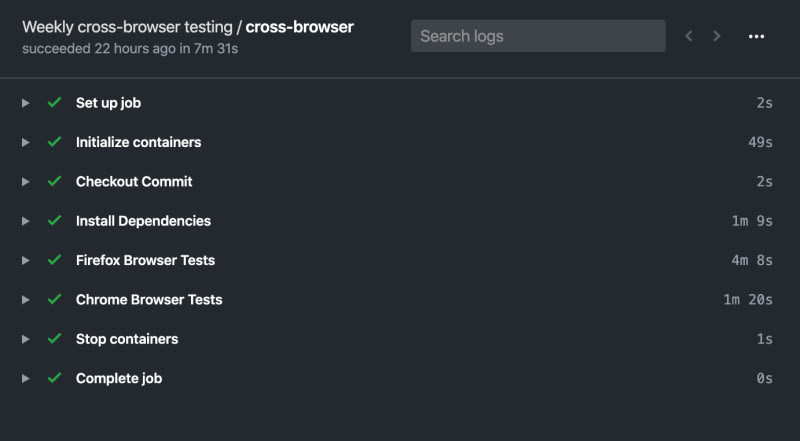
Task: Go to previous search result arrow
Action: (x=689, y=36)
